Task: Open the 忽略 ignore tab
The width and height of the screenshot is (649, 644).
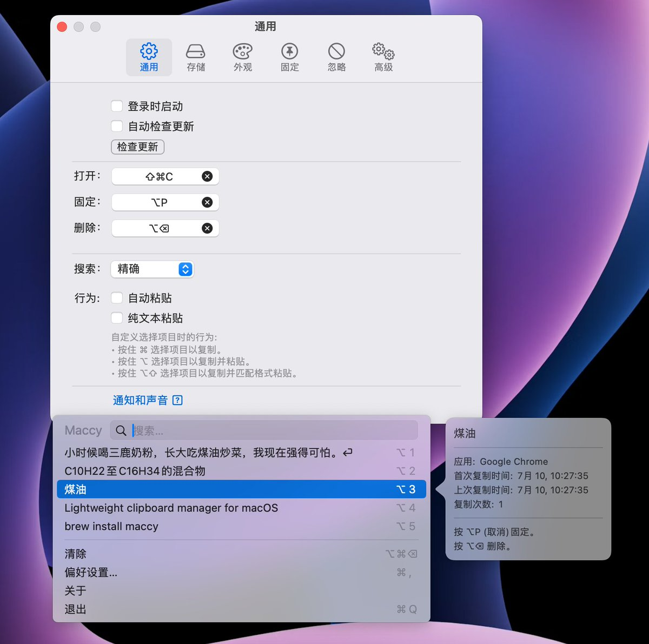Action: coord(336,57)
